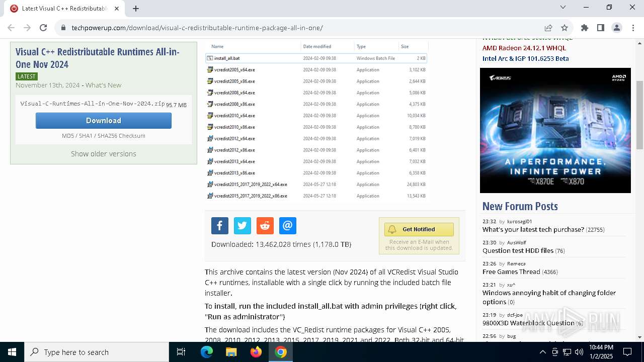Click the browser back arrow
Image resolution: width=644 pixels, height=362 pixels.
(11, 28)
